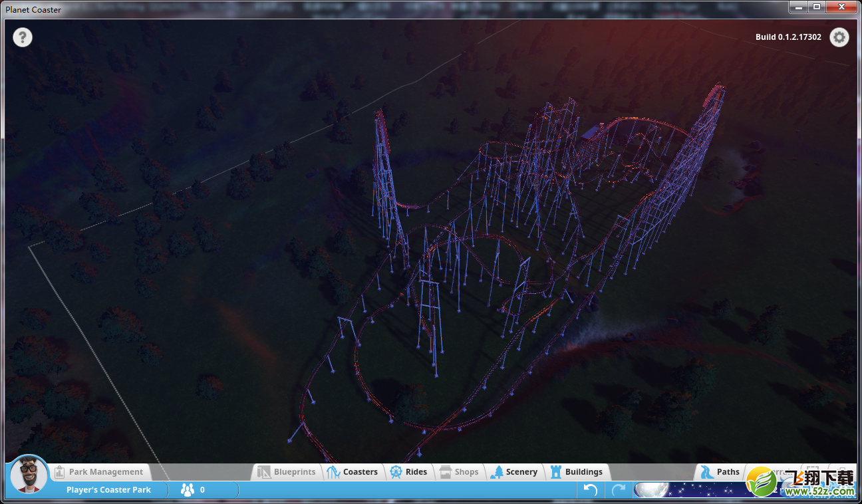Minimize the Planet Coaster window

tap(799, 7)
